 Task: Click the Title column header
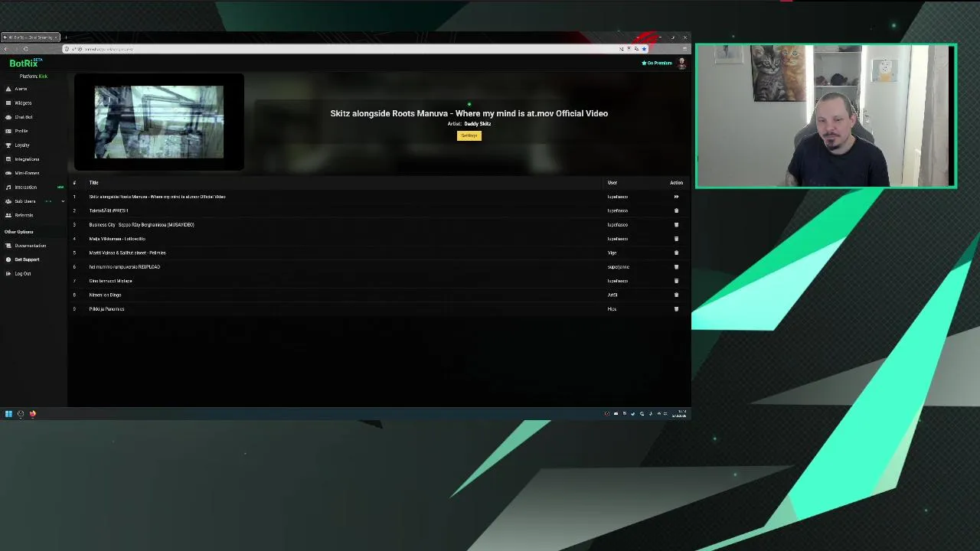(93, 183)
